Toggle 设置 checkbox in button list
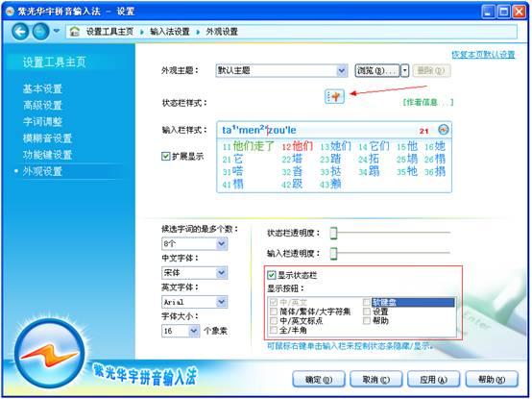This screenshot has height=399, width=532. point(367,312)
